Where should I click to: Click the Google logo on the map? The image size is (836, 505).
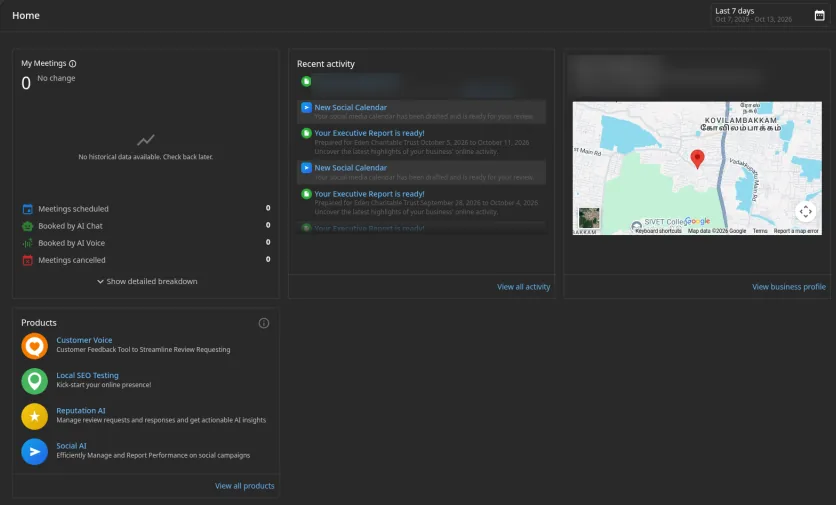pos(697,221)
